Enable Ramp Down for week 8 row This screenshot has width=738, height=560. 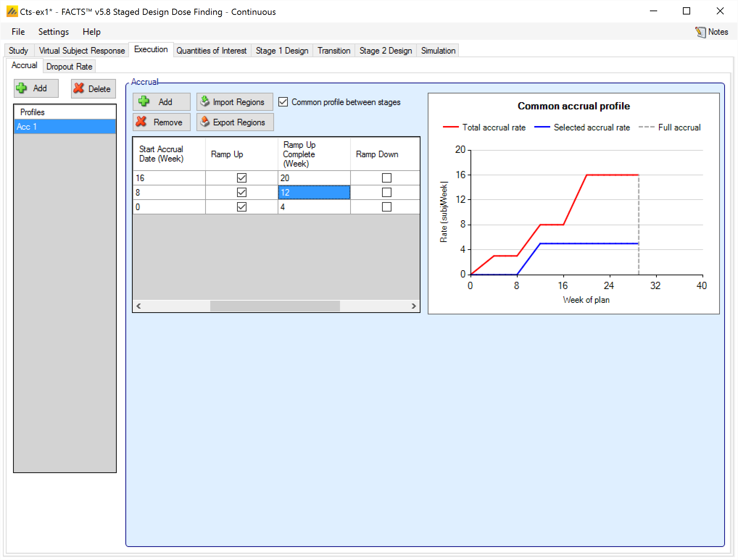386,192
